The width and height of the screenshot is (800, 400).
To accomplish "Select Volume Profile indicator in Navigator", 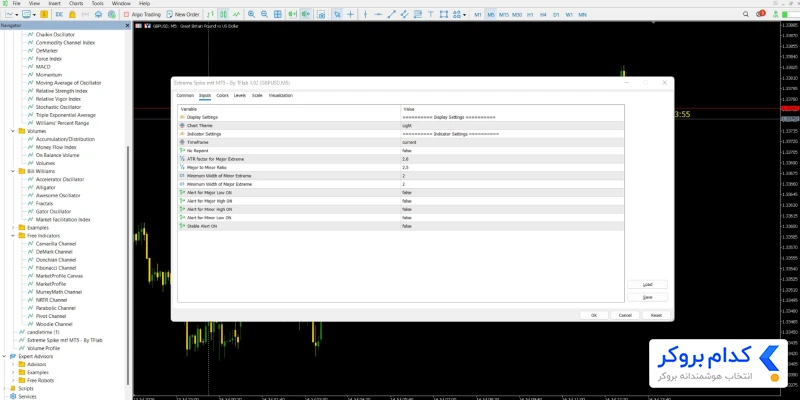I will pos(43,348).
